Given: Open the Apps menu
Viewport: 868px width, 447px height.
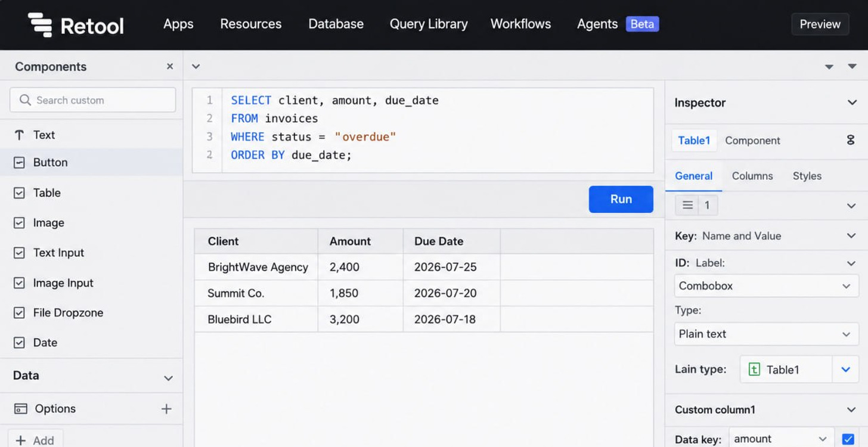Looking at the screenshot, I should (x=178, y=24).
